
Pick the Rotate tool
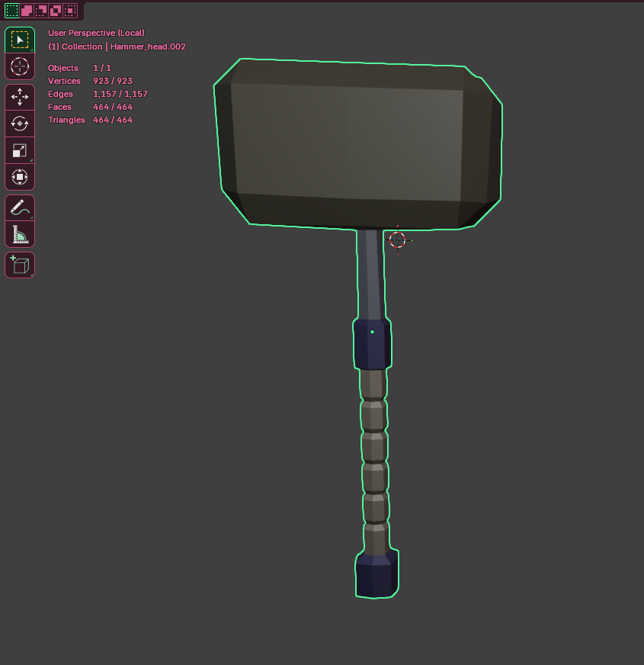[x=20, y=124]
